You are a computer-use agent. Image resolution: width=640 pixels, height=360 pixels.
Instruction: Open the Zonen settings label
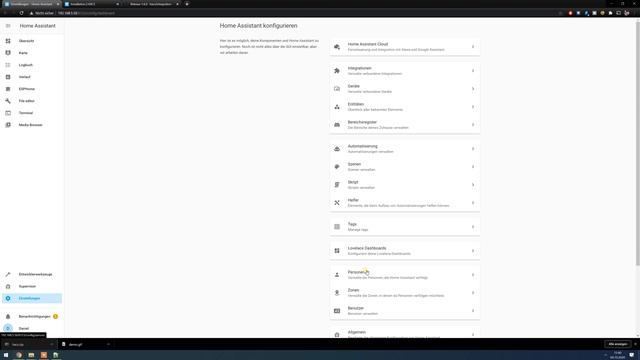[353, 290]
